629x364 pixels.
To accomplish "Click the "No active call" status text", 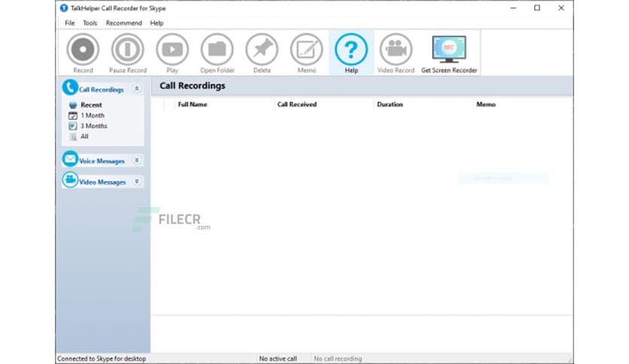I will [x=278, y=359].
